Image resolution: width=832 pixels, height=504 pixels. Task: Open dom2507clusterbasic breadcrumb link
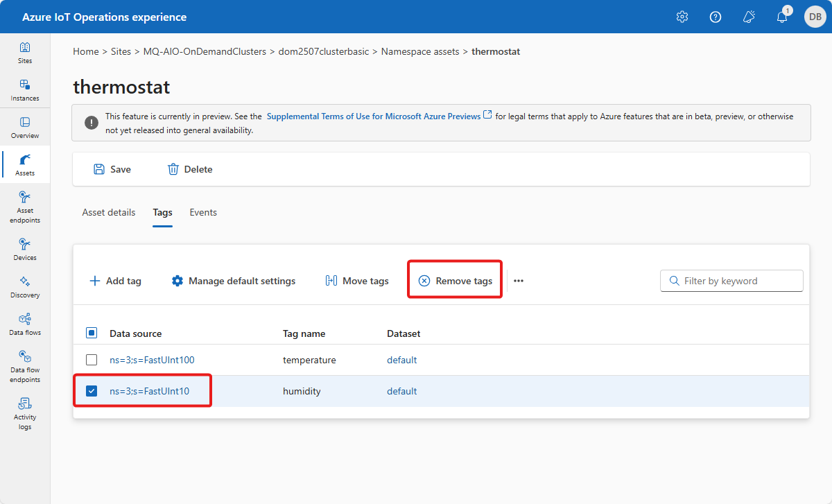[x=324, y=51]
